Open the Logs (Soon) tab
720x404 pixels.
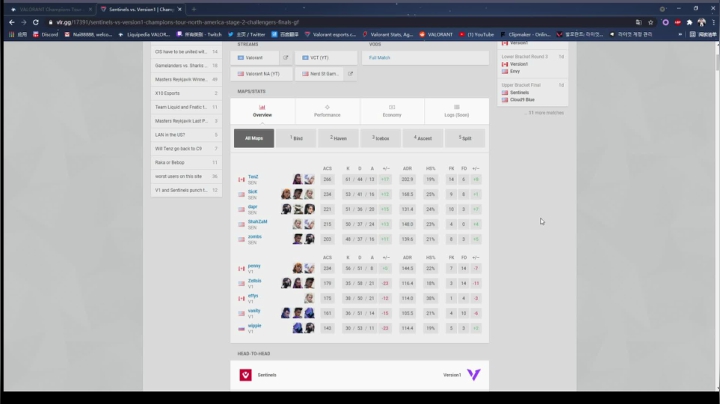pos(456,111)
